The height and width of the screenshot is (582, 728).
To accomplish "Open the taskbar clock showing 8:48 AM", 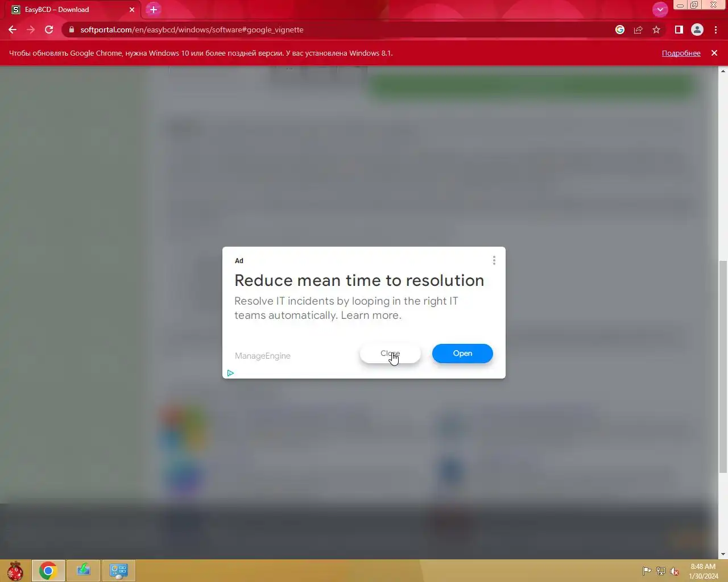I will pyautogui.click(x=704, y=571).
